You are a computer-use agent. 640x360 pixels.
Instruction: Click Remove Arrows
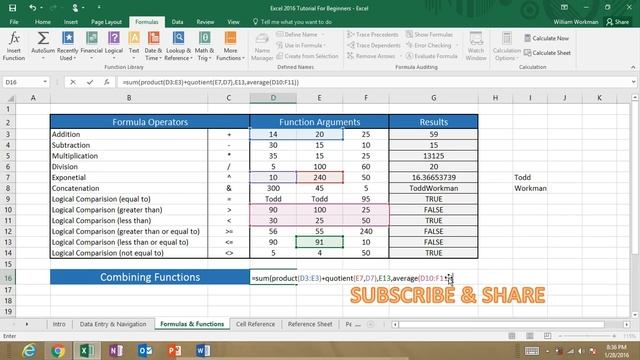click(x=371, y=56)
